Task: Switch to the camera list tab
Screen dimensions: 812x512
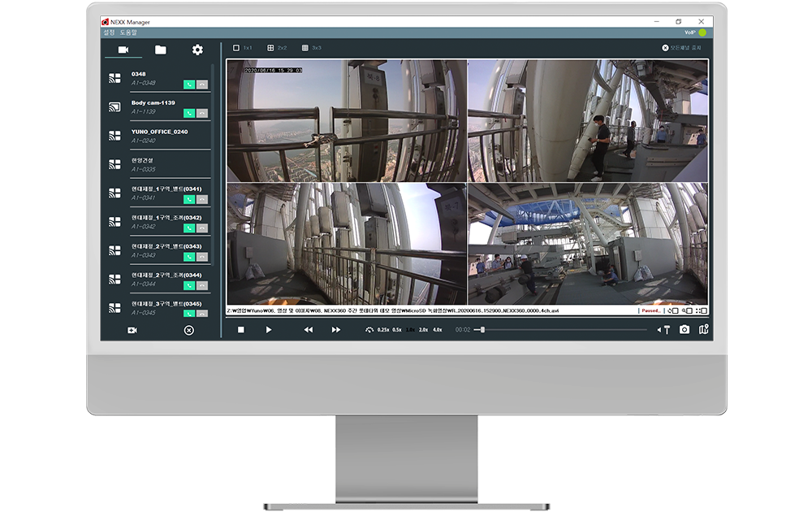Action: (123, 50)
